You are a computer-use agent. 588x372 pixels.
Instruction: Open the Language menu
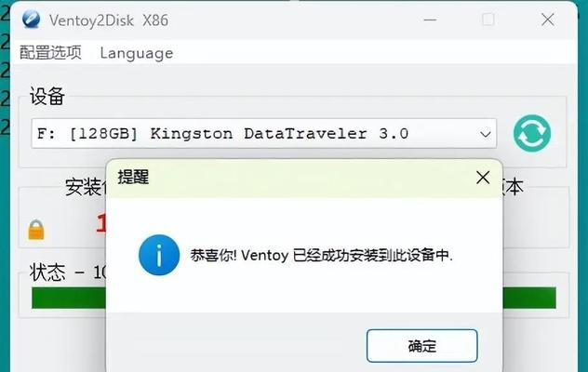(x=137, y=53)
